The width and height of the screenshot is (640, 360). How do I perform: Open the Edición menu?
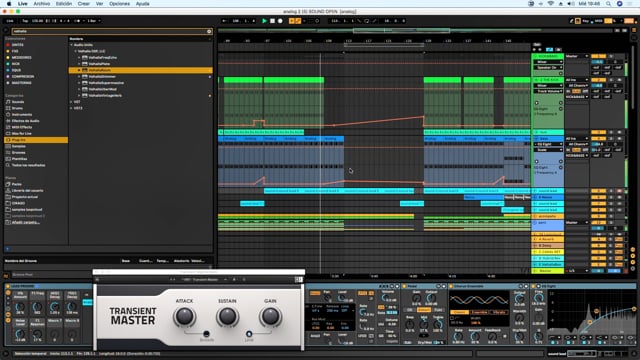point(64,4)
